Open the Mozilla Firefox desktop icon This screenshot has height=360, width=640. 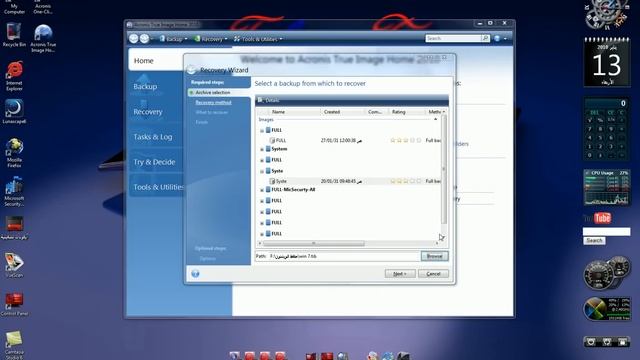click(14, 153)
